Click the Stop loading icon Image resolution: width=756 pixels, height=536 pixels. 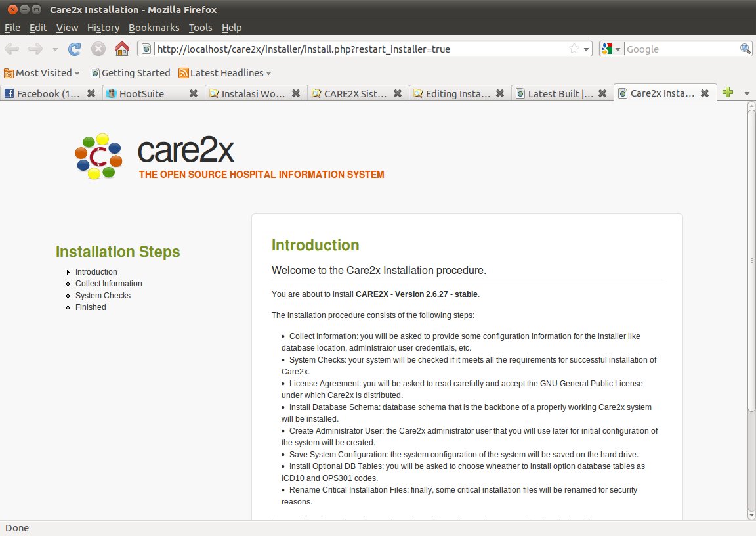coord(98,49)
